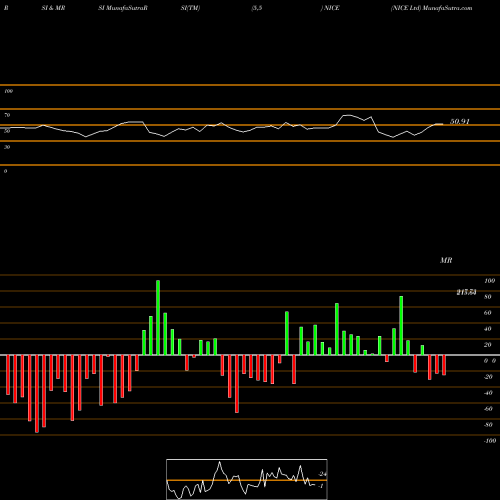Image resolution: width=500 pixels, height=500 pixels.
Task: Click the 80 label on histogram right axis
Action: point(488,297)
